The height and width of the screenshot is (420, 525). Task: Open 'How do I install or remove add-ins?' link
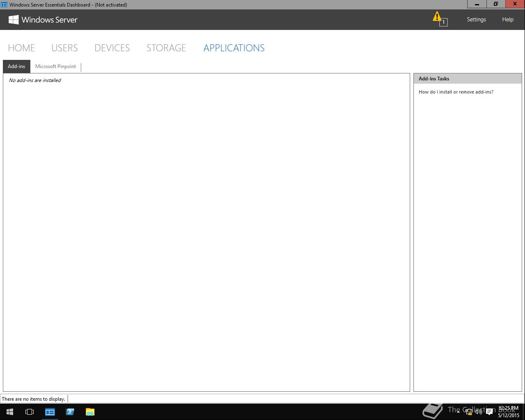(x=456, y=92)
